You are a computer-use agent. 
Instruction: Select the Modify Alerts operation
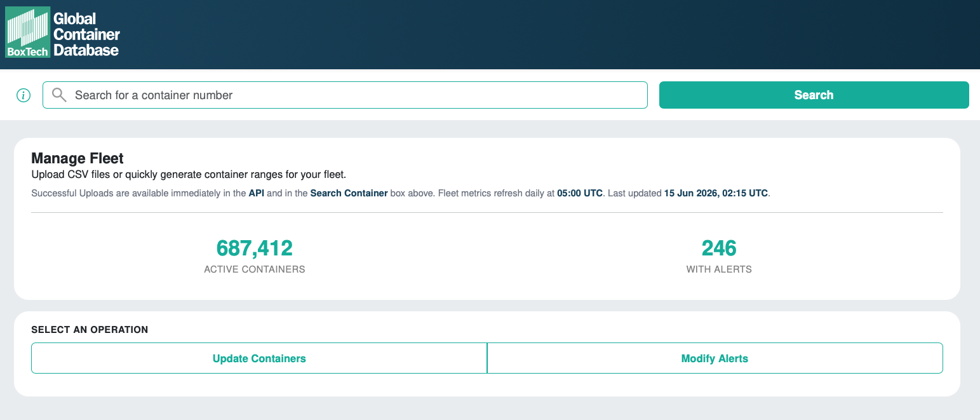(x=715, y=358)
